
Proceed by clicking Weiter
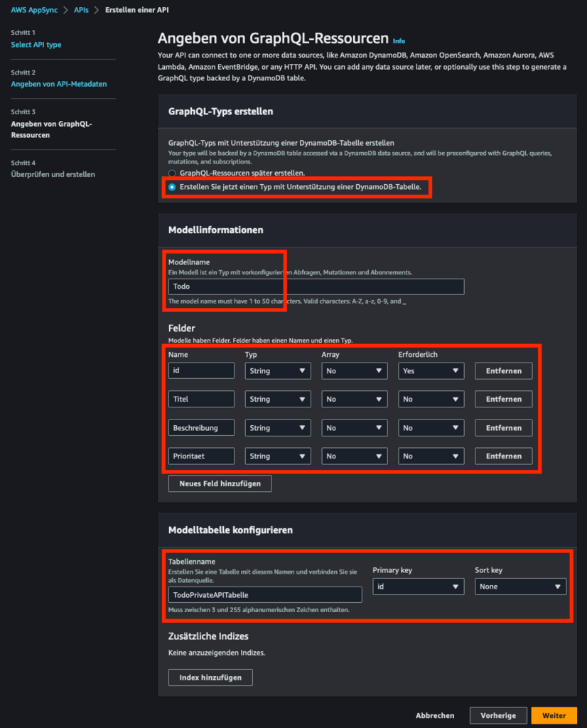pyautogui.click(x=554, y=715)
